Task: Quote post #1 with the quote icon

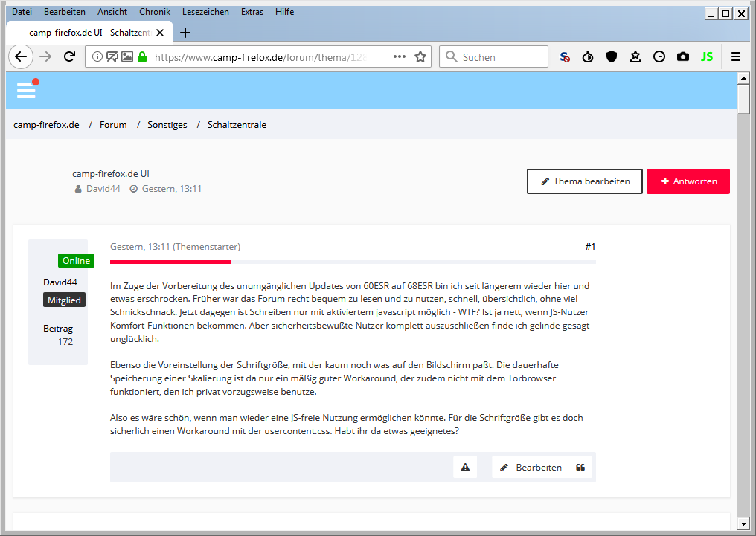Action: click(x=580, y=467)
